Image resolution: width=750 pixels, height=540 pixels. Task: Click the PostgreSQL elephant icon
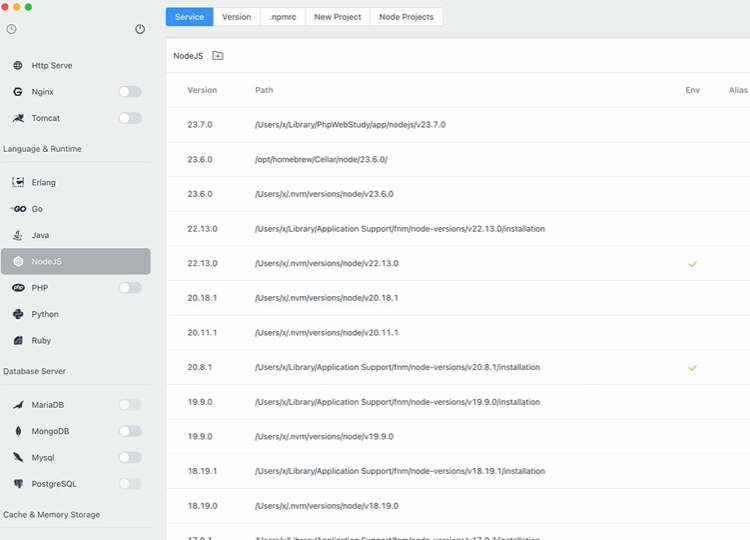[x=18, y=484]
